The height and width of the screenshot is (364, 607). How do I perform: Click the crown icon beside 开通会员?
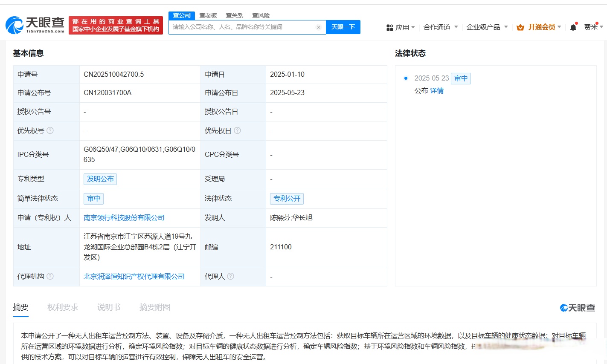pyautogui.click(x=520, y=27)
